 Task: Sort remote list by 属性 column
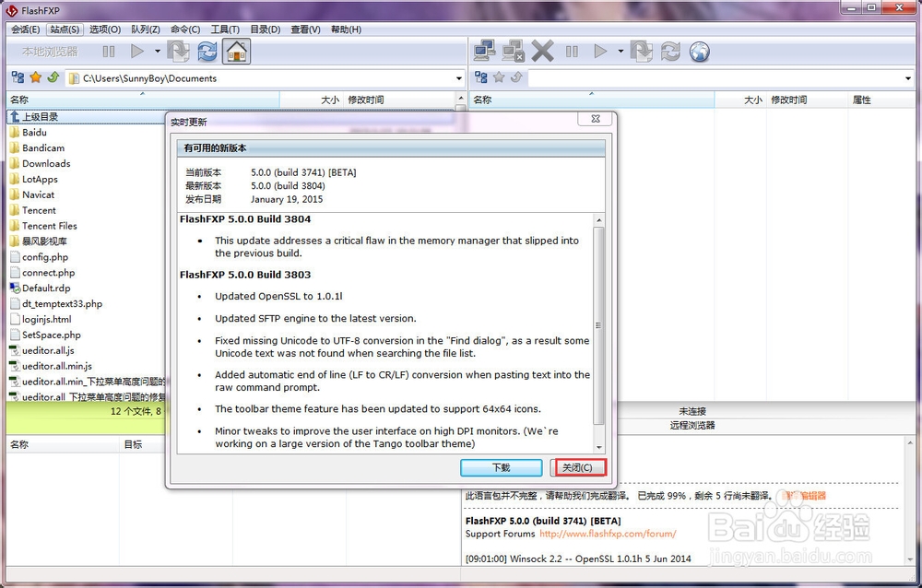point(881,100)
